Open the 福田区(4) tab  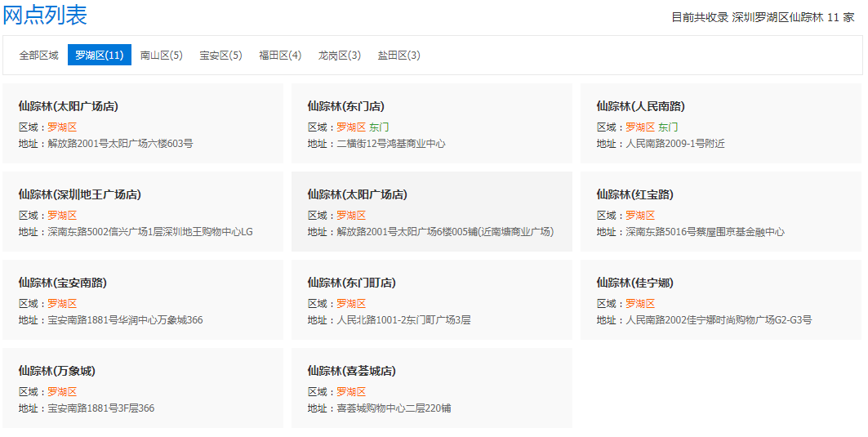(280, 56)
